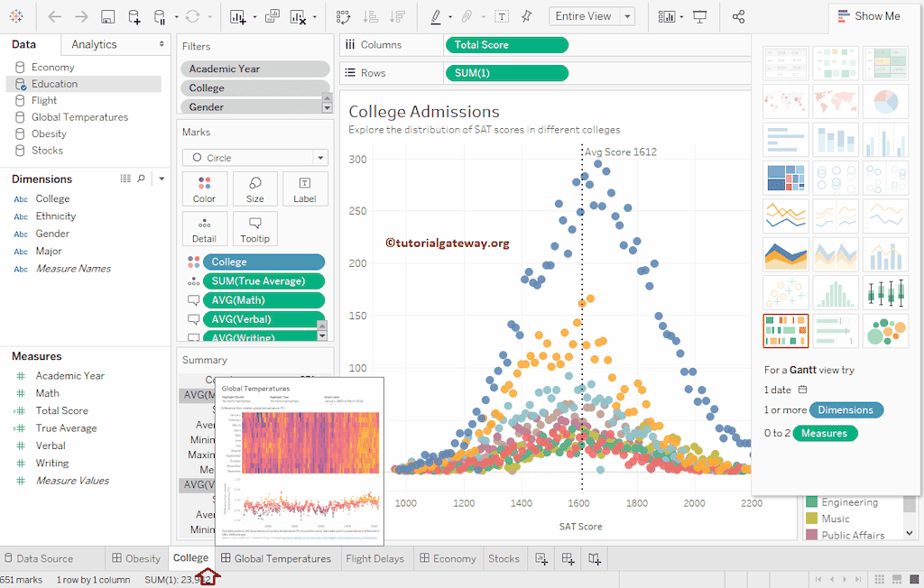Viewport: 924px width, 588px height.
Task: Click the Share workbook icon
Action: point(738,17)
